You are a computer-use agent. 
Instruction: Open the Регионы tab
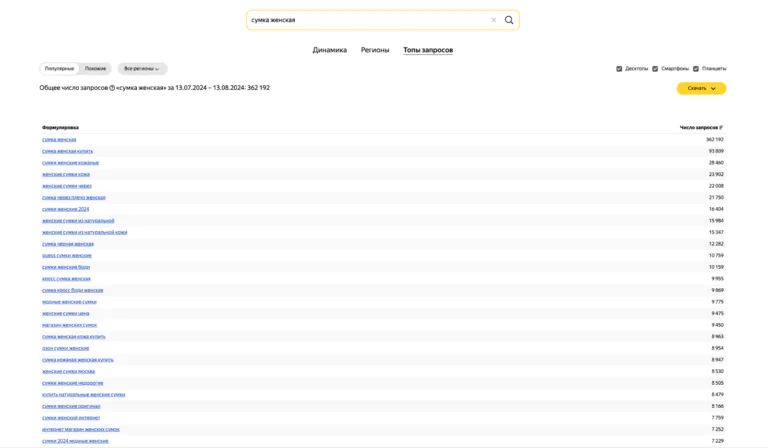click(x=375, y=50)
